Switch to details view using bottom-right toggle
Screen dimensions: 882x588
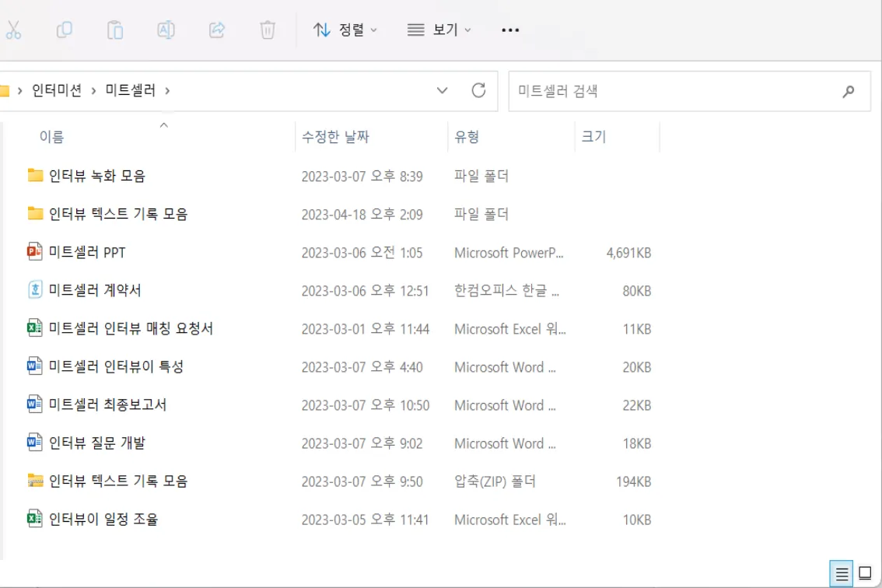(x=842, y=574)
